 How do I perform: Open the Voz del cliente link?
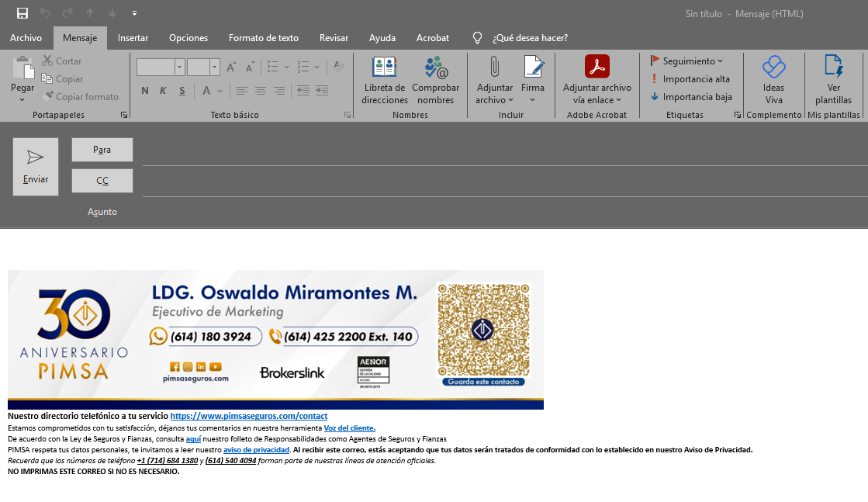[x=349, y=428]
